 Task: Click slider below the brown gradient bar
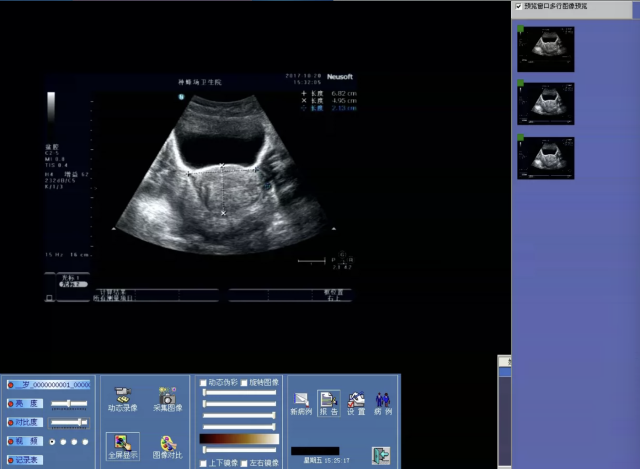[240, 450]
